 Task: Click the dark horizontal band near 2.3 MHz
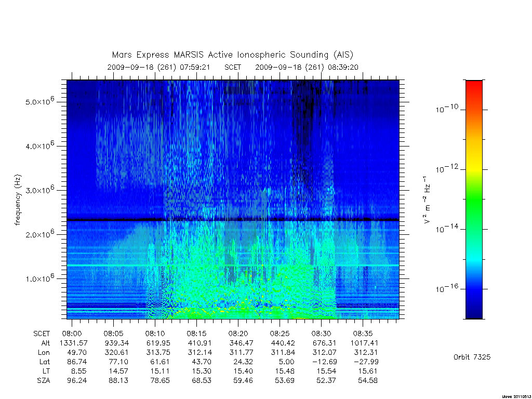click(x=233, y=220)
